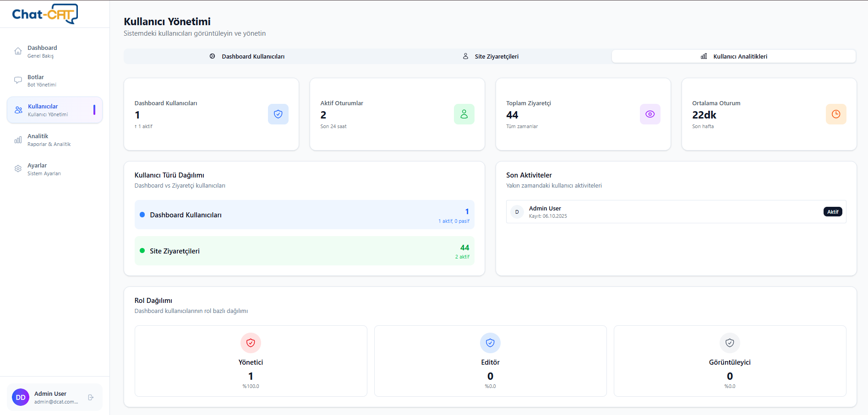Click the DD avatar at the bottom left

tap(21, 397)
